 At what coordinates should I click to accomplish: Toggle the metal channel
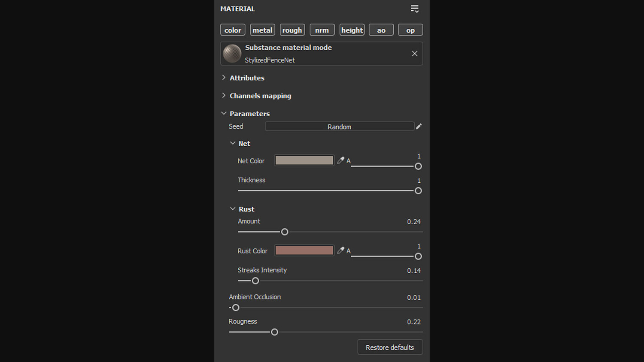(x=262, y=30)
